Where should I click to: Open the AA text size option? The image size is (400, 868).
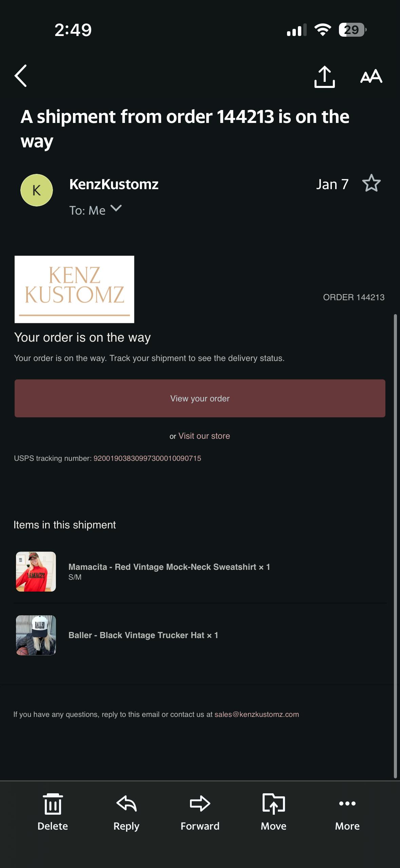371,76
